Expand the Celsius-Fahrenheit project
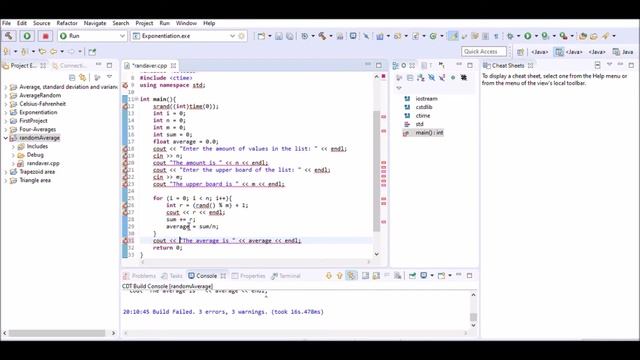640x360 pixels. pyautogui.click(x=6, y=104)
